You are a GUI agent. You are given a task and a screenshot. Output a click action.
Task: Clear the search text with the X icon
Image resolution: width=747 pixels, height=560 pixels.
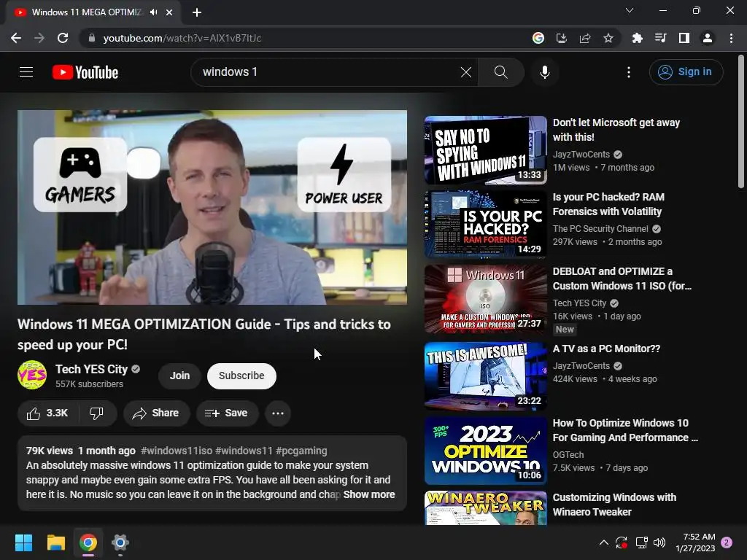(466, 72)
